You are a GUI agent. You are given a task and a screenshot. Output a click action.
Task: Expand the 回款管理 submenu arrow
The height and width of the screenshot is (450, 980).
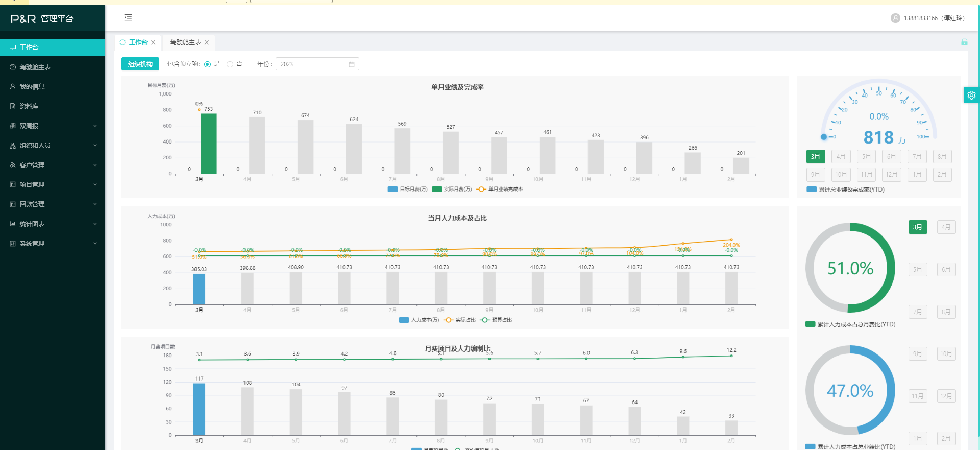[95, 204]
